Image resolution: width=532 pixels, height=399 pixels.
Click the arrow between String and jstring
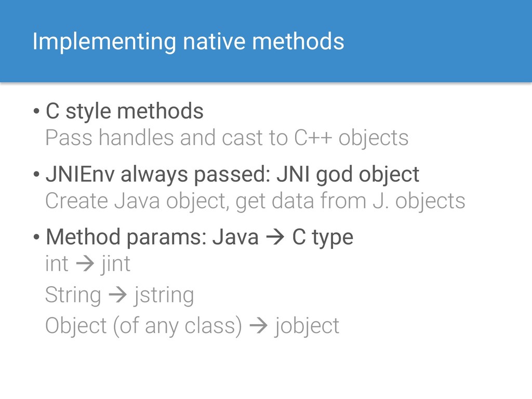coord(118,295)
